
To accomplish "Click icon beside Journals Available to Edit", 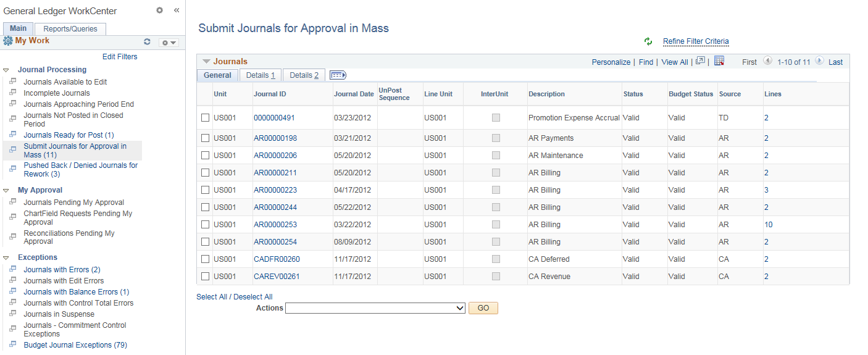I will (13, 81).
